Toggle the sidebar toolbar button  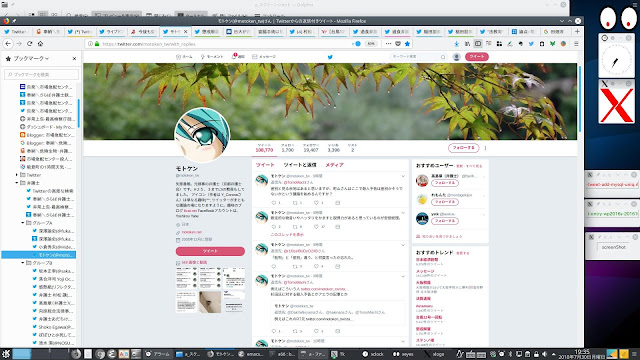point(478,44)
